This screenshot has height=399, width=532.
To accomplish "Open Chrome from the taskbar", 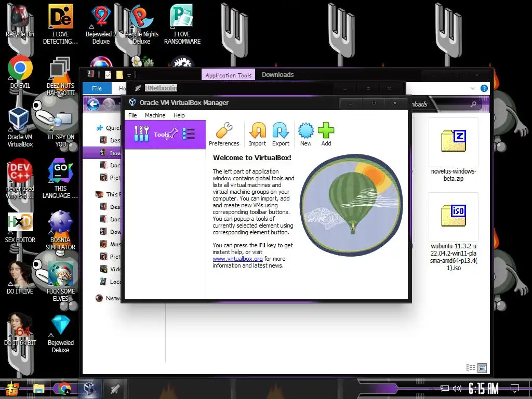I will (64, 389).
